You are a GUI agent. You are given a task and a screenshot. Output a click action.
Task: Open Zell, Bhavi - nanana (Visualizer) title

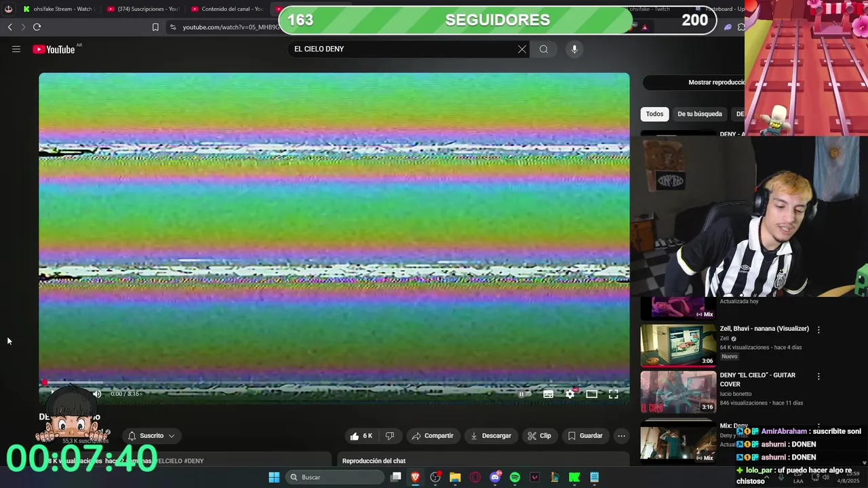pyautogui.click(x=764, y=329)
